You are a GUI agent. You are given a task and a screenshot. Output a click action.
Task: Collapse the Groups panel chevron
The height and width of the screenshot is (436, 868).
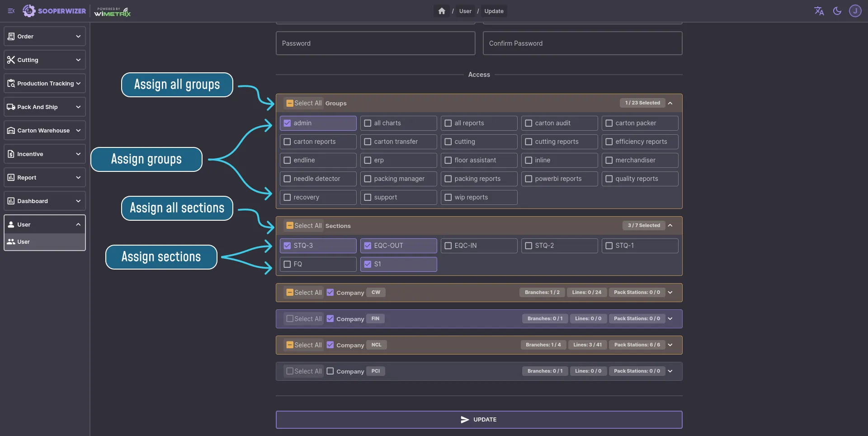[670, 103]
